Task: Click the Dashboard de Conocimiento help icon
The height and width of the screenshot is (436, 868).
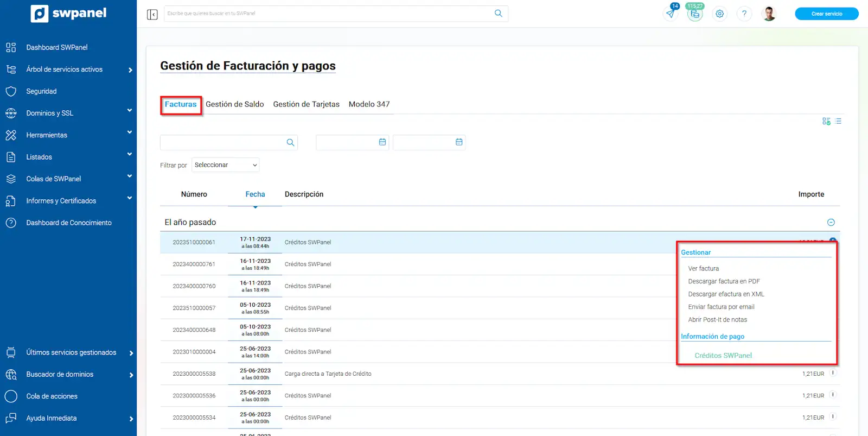Action: point(11,223)
